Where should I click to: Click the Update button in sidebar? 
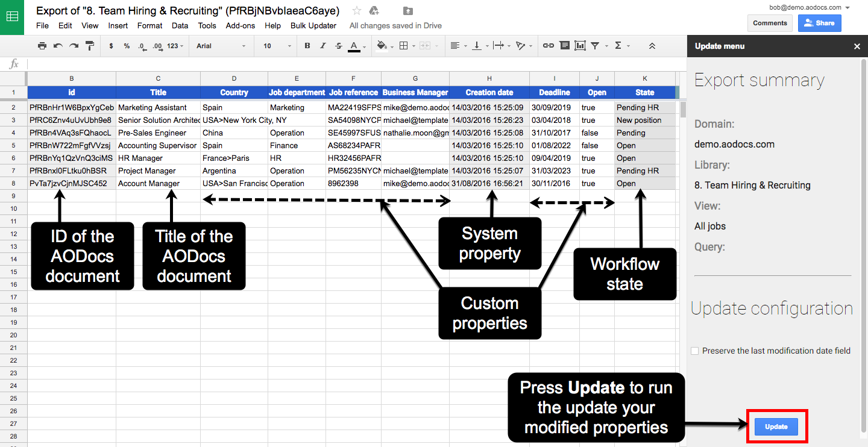776,427
